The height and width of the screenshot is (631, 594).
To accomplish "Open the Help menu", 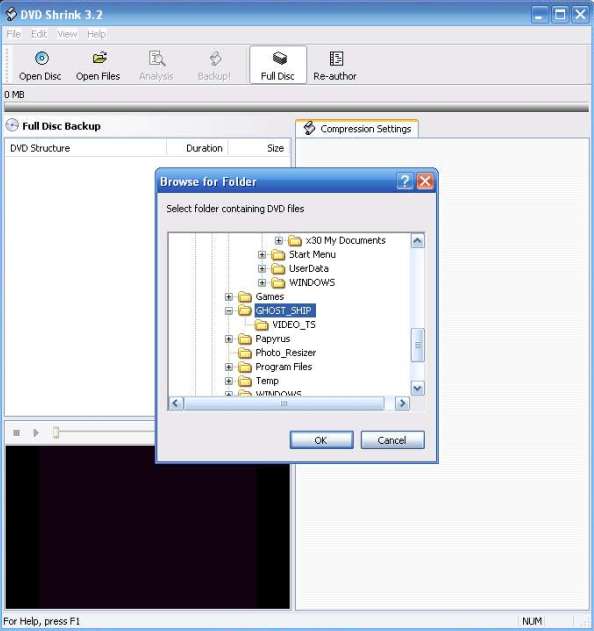I will (97, 34).
